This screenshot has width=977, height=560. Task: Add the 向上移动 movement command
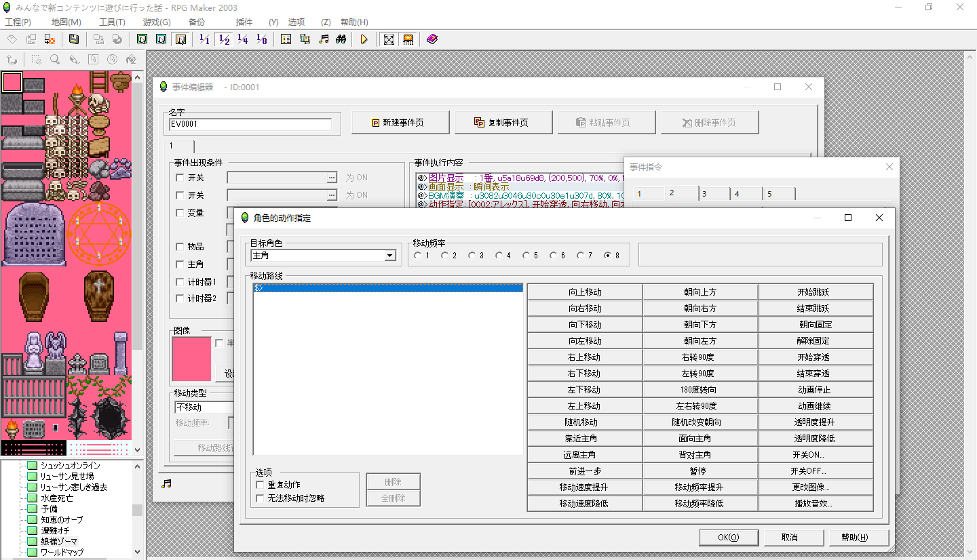click(585, 292)
